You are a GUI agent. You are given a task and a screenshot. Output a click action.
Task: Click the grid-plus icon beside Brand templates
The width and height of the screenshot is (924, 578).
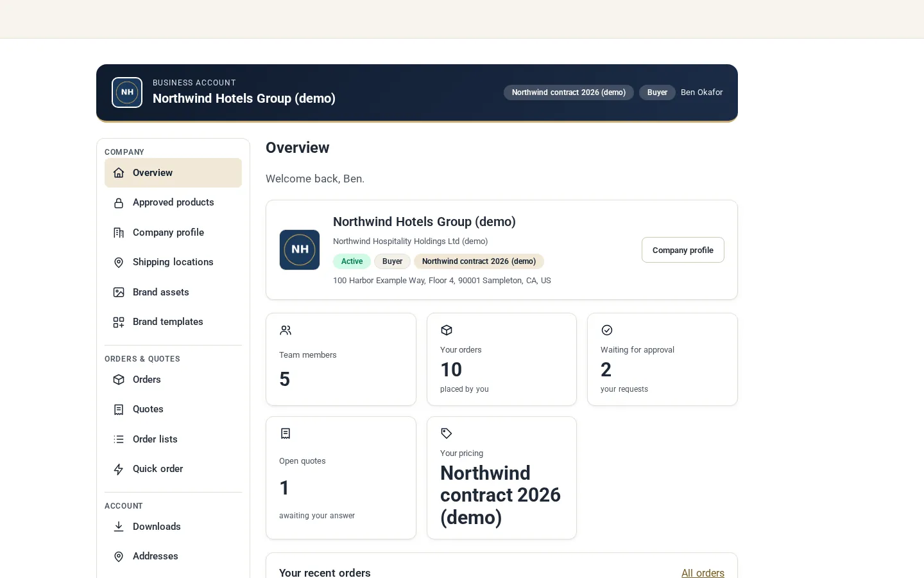119,322
